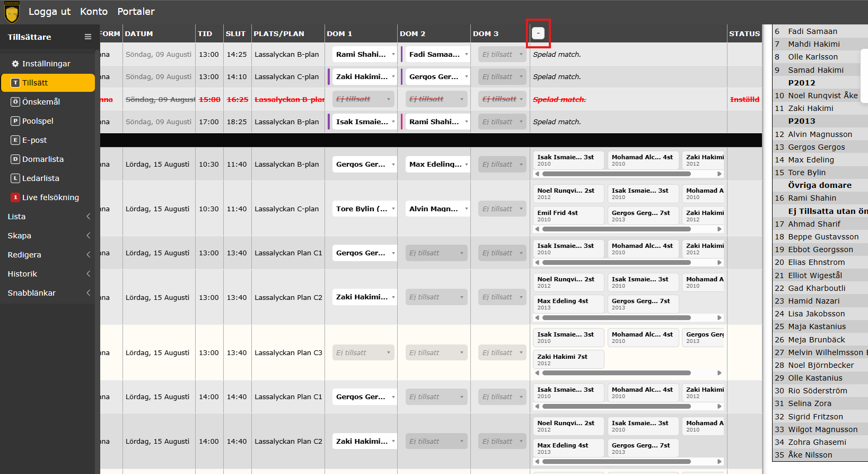Sort by the PLATS/PLAN column header

[x=279, y=33]
